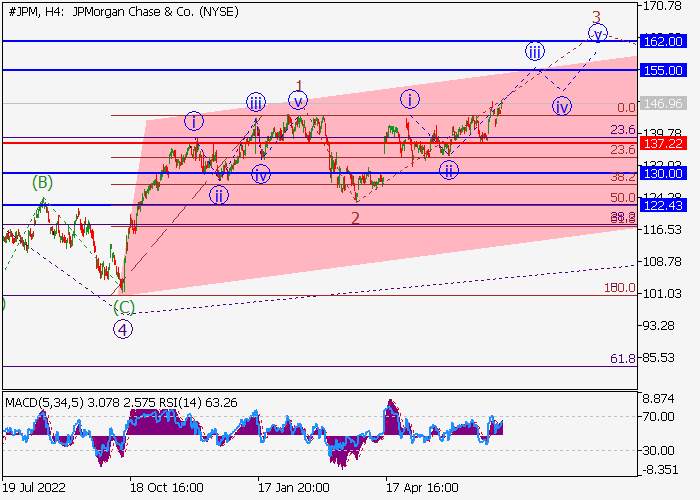Click the 61.8 Fibonacci label near 85.53

(623, 359)
